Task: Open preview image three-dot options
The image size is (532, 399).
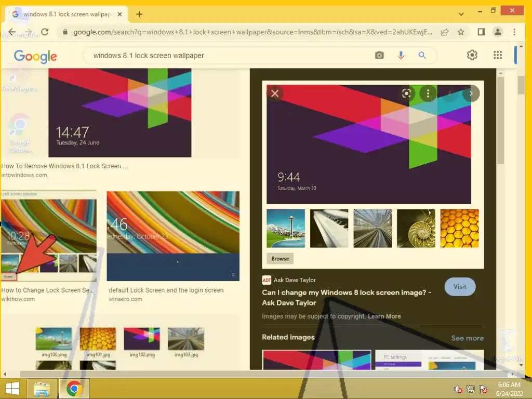Action: coord(428,94)
